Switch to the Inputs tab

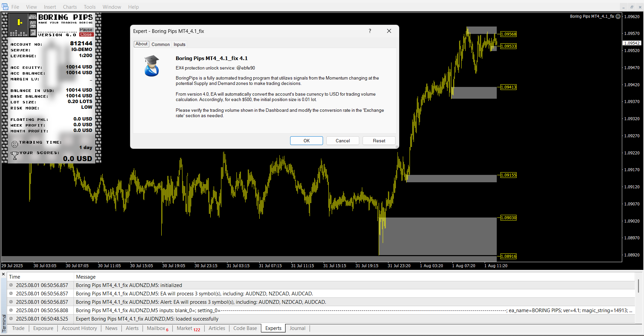[179, 44]
